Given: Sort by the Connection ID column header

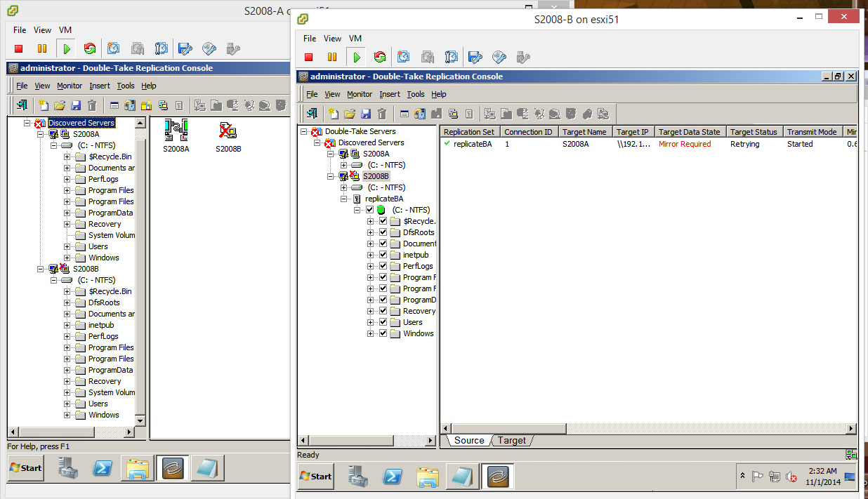Looking at the screenshot, I should [529, 132].
